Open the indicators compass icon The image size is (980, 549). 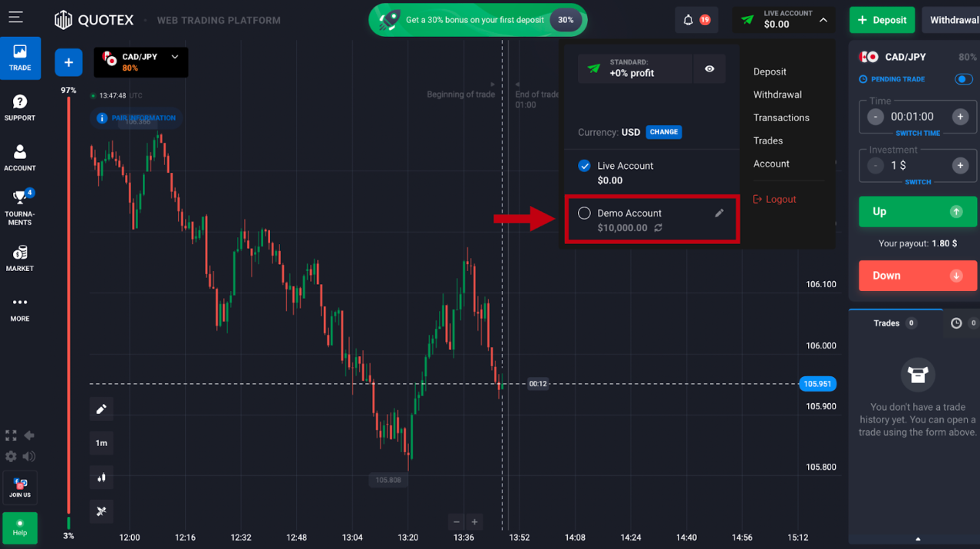101,511
